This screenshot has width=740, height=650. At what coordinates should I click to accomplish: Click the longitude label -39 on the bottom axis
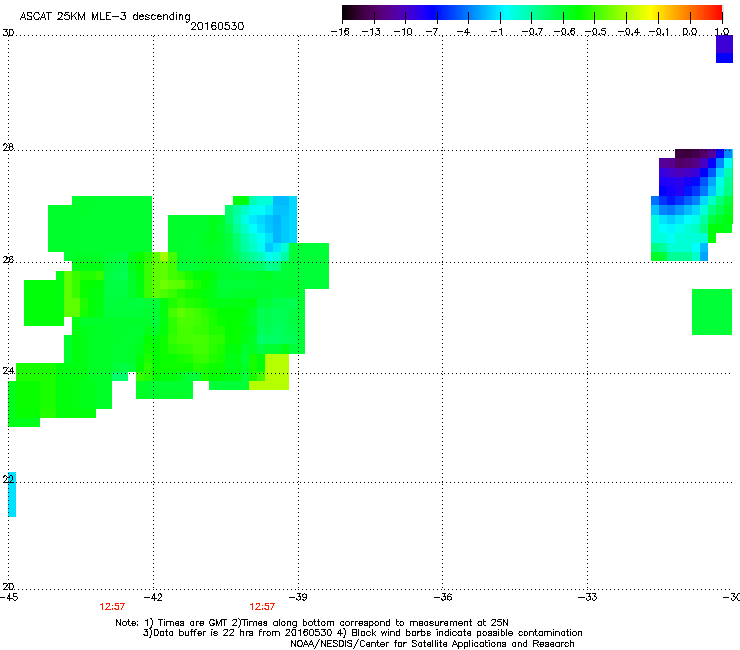(298, 597)
